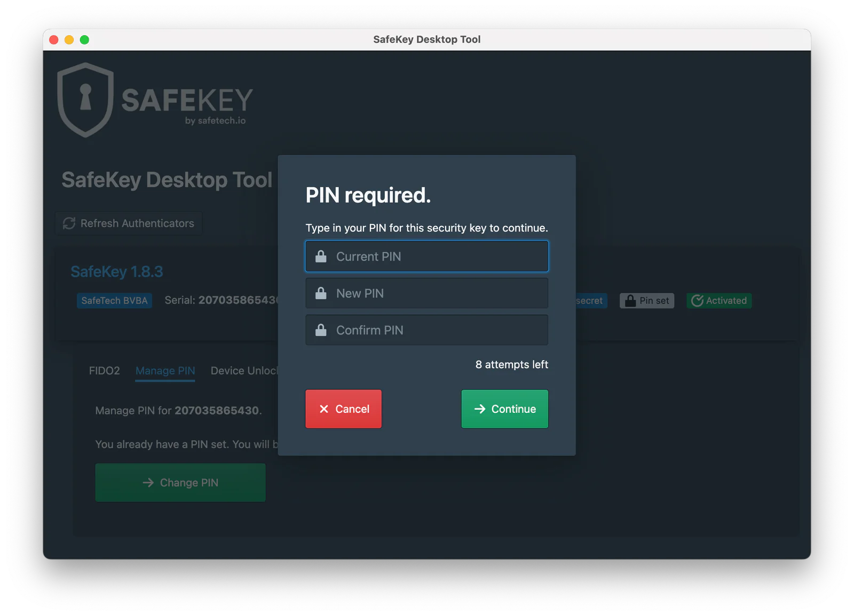Maximize window with green button

(84, 39)
